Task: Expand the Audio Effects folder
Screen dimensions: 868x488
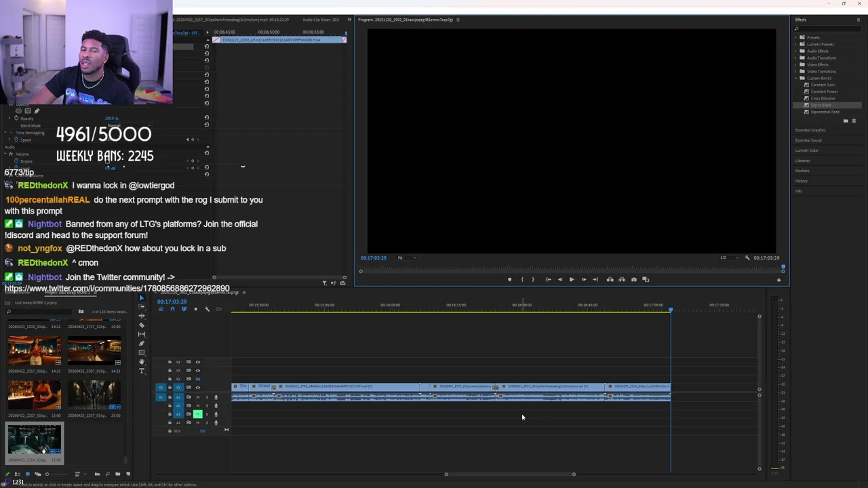Action: (797, 51)
